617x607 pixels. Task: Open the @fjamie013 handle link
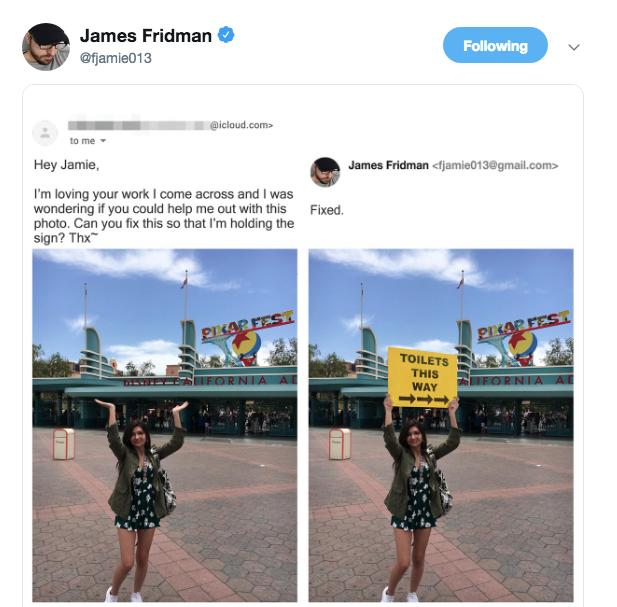[x=116, y=58]
